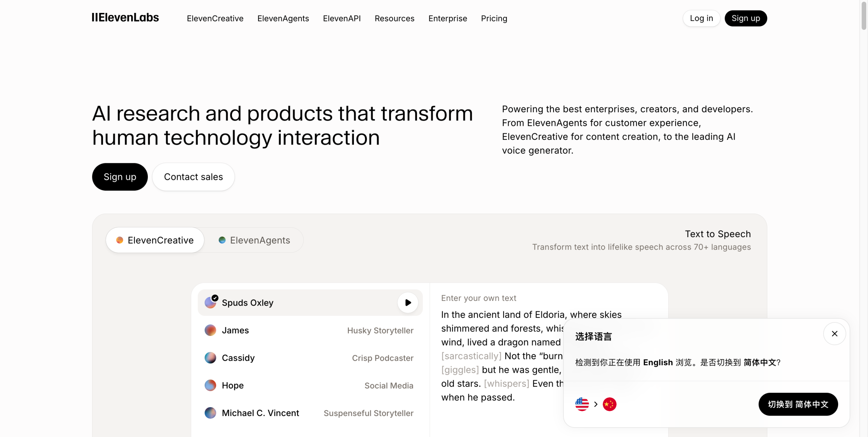Screen dimensions: 868x437
Task: Select the Cassidy voice avatar
Action: pyautogui.click(x=210, y=358)
